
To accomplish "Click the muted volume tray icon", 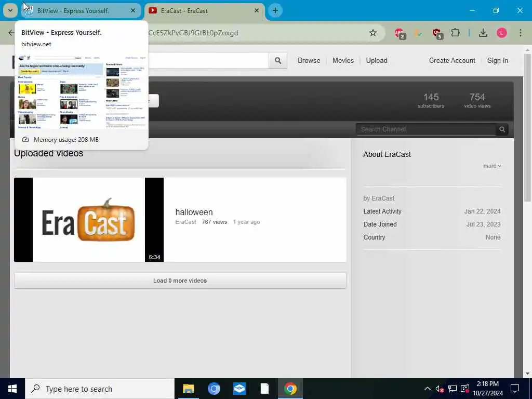I will 440,389.
